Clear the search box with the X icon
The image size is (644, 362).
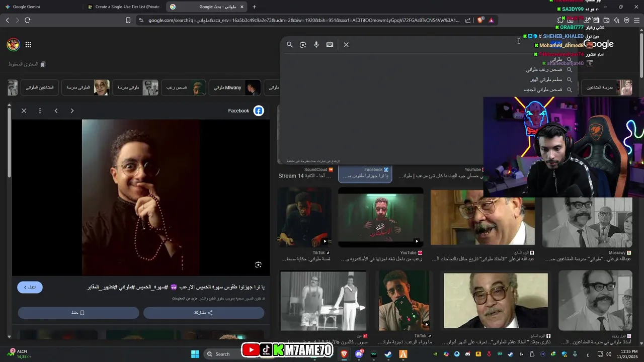[346, 45]
